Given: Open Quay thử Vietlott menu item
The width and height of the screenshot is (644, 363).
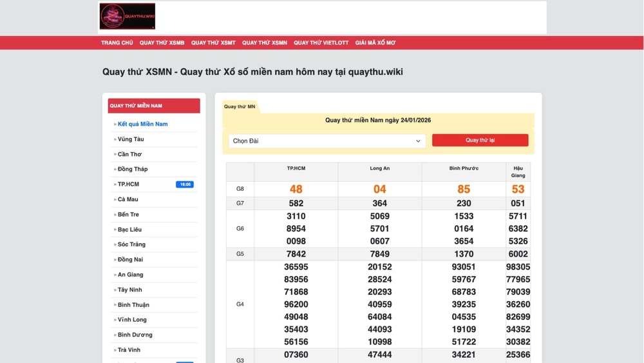Looking at the screenshot, I should coord(321,43).
